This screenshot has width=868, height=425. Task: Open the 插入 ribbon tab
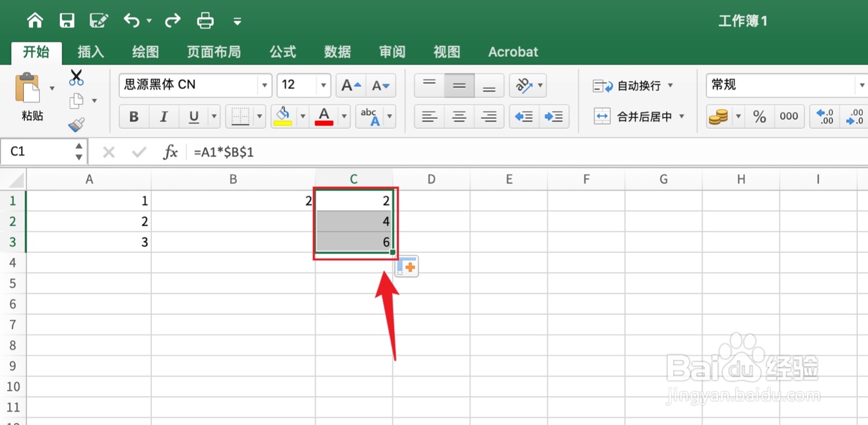91,52
